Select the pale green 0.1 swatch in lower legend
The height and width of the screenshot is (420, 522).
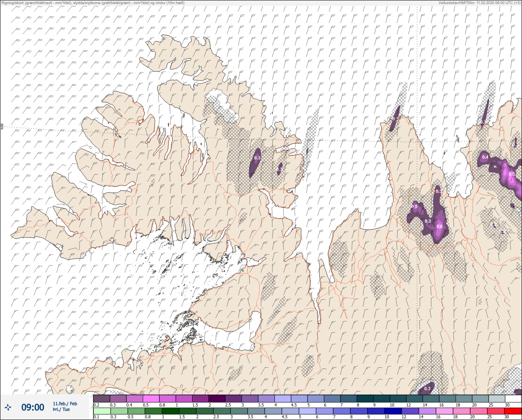coord(102,411)
